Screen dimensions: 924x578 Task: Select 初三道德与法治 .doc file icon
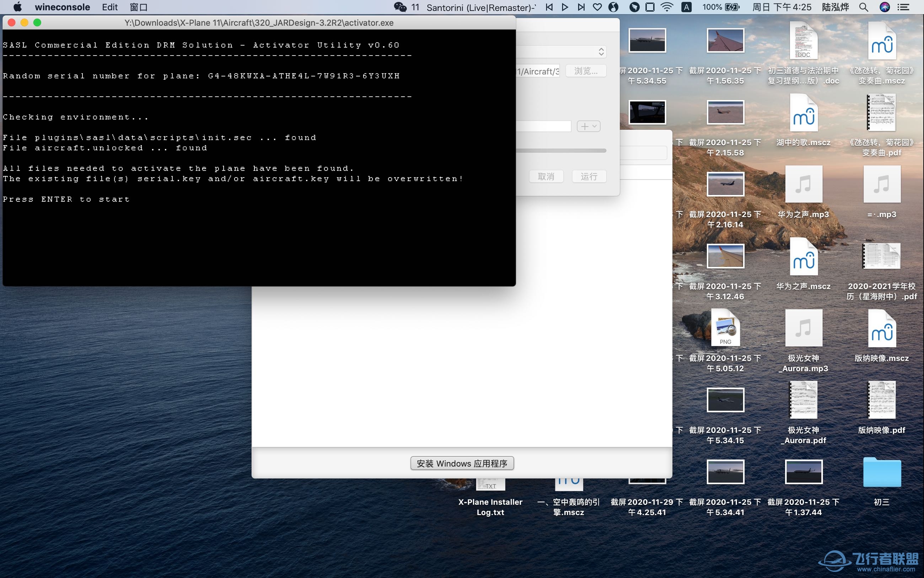pos(804,41)
